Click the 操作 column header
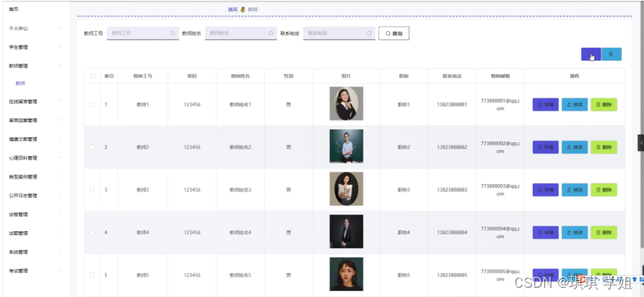644x297 pixels. point(575,76)
